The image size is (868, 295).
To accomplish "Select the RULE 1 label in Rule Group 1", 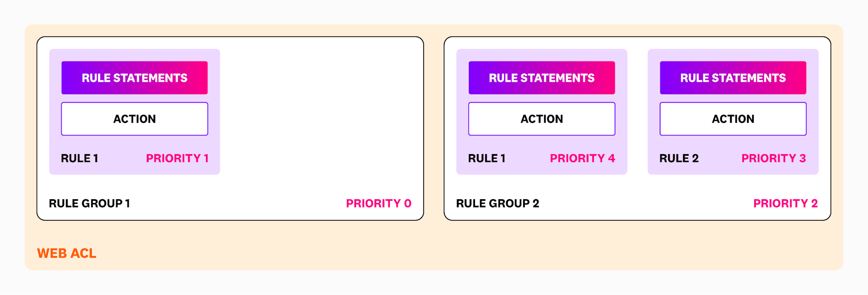I will point(79,158).
